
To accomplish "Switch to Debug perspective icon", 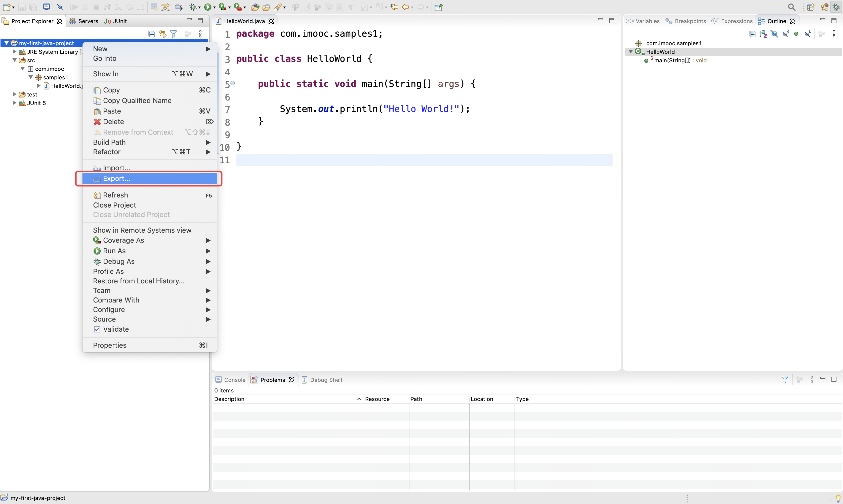I will pyautogui.click(x=836, y=7).
